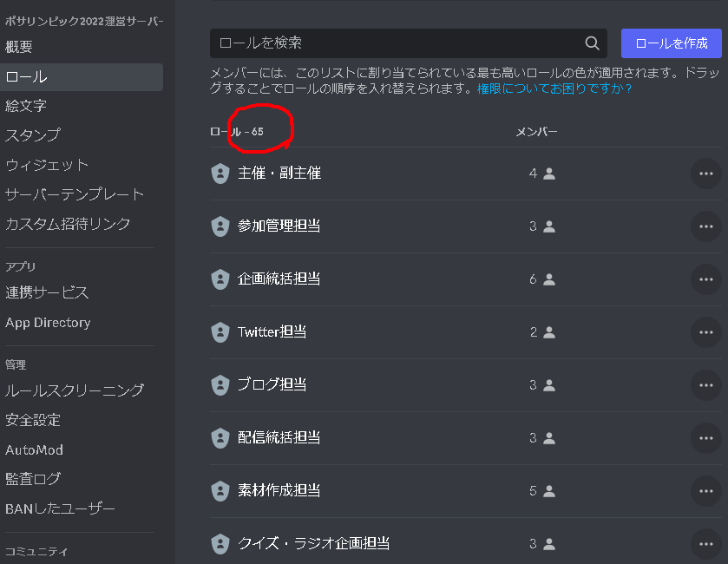Click member count 5 for 素材作成担当
The height and width of the screenshot is (564, 728).
(533, 491)
